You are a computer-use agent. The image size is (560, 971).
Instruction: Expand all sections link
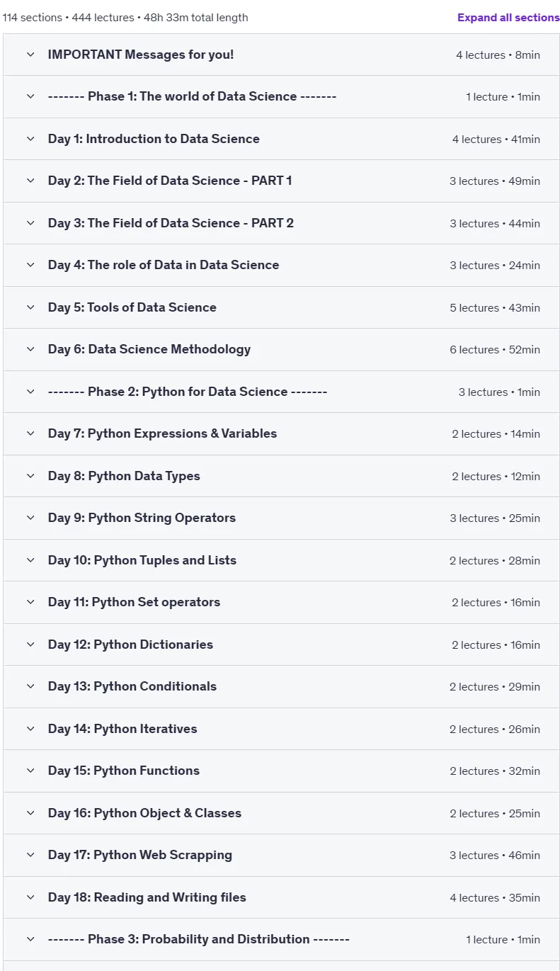(508, 18)
